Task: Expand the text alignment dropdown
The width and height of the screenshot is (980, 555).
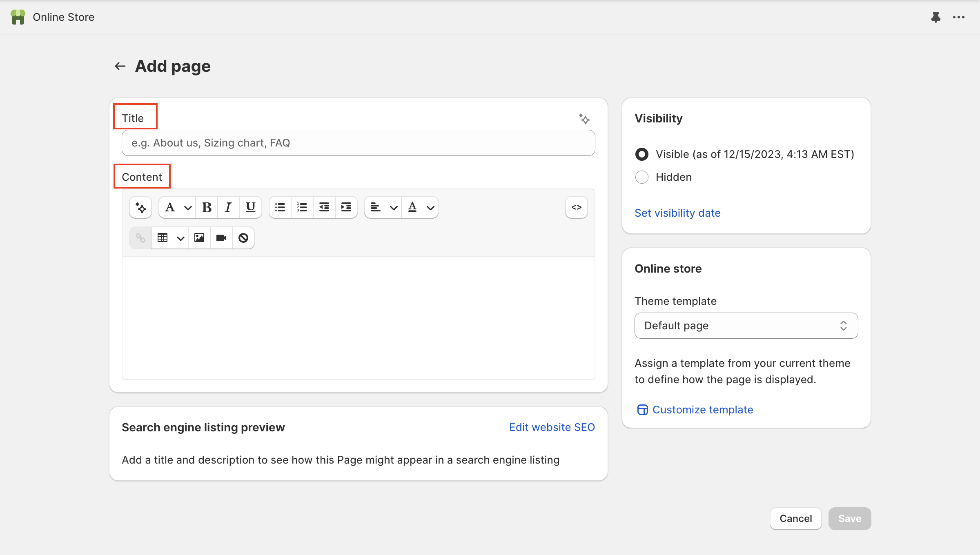Action: pos(383,207)
